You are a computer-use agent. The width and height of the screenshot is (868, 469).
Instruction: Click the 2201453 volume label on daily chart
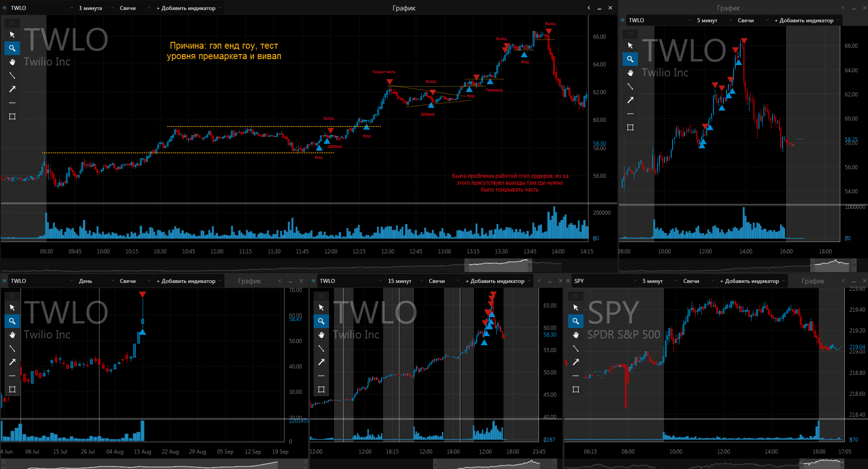click(299, 421)
